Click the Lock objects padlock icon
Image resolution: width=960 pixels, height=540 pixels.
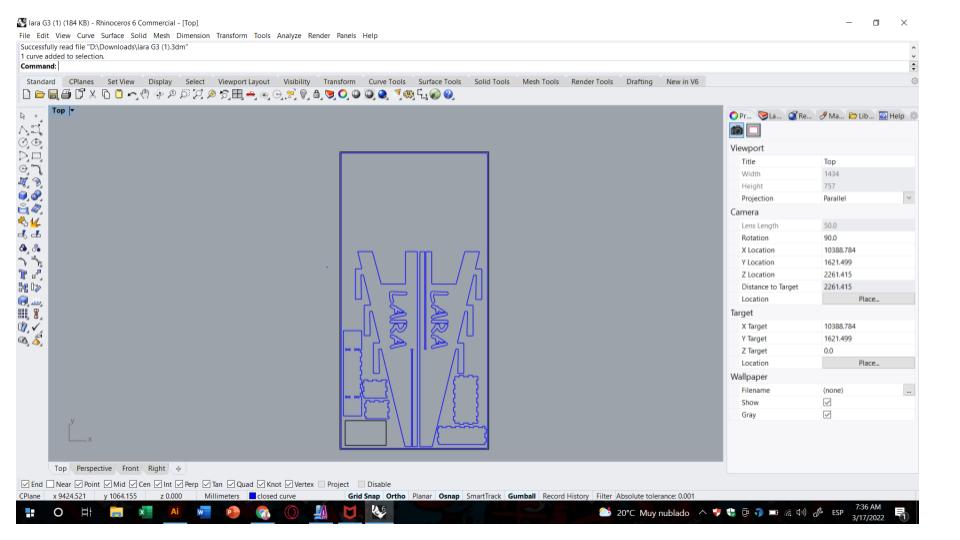coord(317,94)
